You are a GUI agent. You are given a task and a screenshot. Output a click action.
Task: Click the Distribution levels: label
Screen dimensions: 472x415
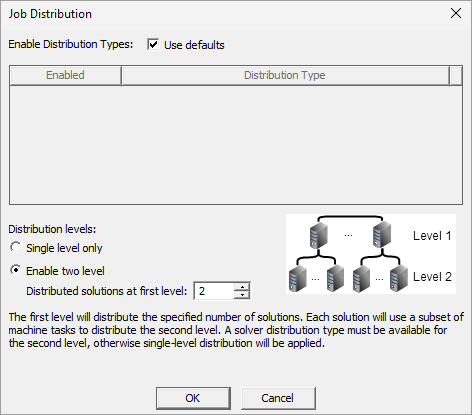(x=52, y=229)
